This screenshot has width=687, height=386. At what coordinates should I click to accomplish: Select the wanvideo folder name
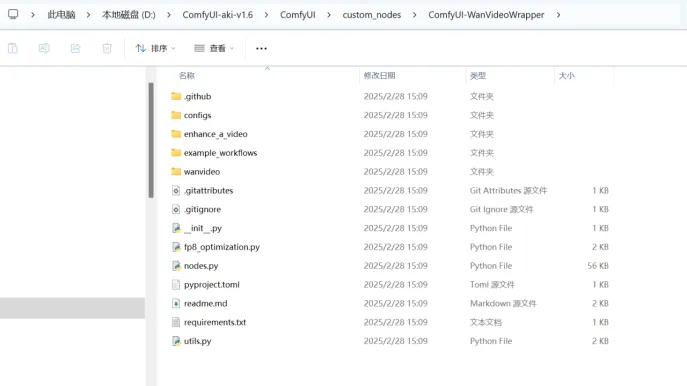click(202, 171)
